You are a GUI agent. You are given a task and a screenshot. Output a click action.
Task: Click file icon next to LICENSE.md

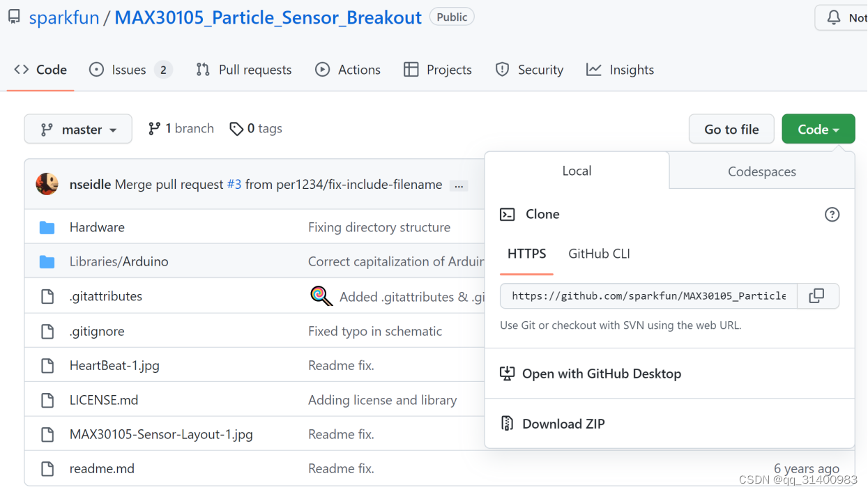(x=47, y=400)
